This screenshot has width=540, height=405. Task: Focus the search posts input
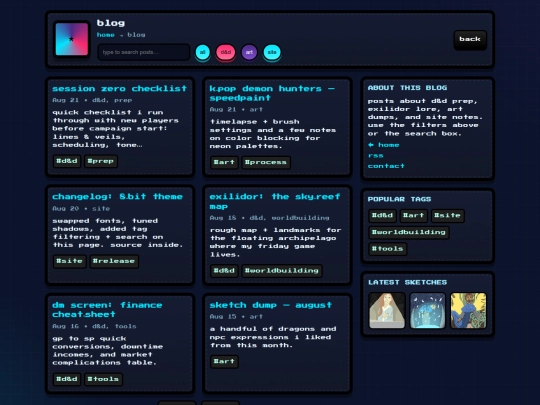click(x=144, y=52)
